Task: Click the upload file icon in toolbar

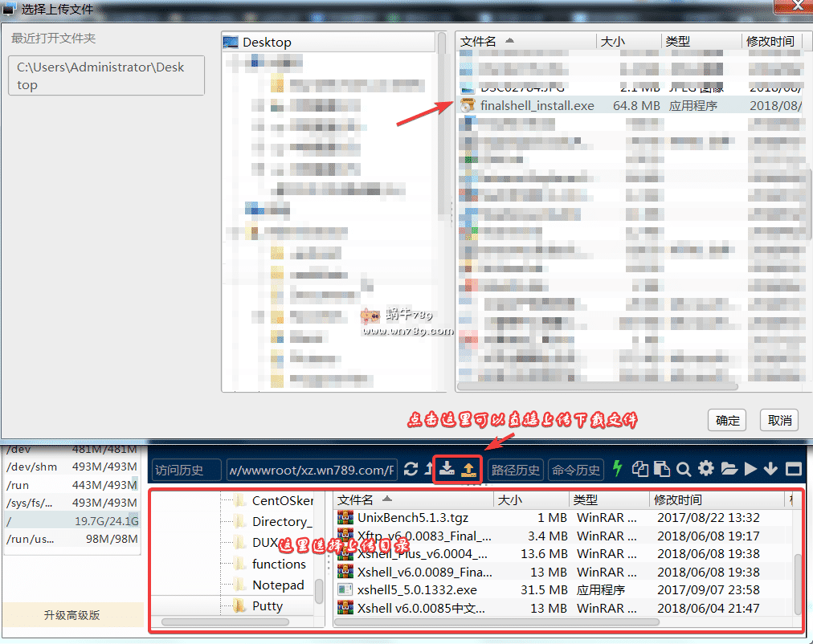Action: [469, 469]
